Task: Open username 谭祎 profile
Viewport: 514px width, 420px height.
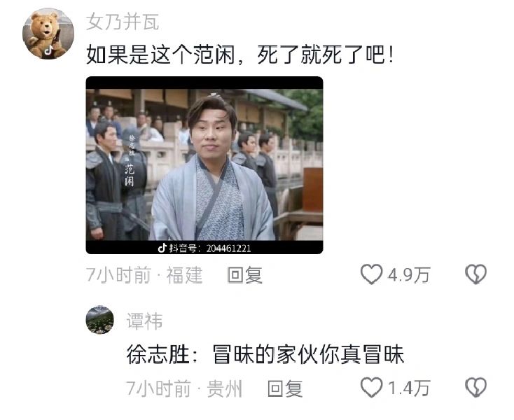Action: 144,321
